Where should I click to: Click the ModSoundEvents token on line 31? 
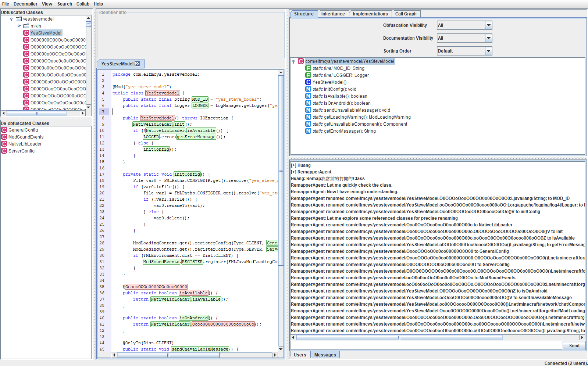161,262
